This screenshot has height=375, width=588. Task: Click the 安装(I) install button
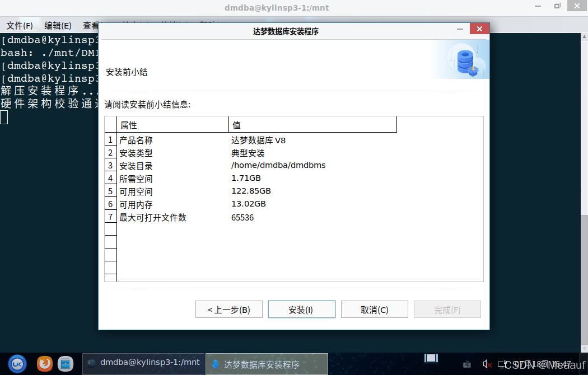click(301, 310)
